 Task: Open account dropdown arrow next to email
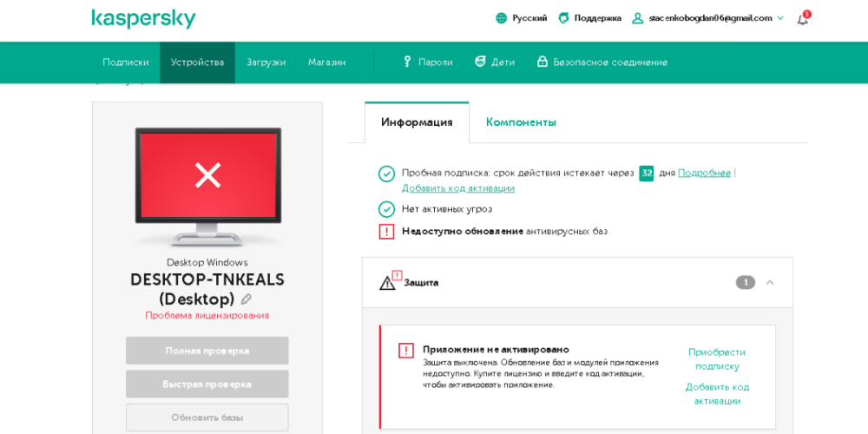pyautogui.click(x=780, y=18)
